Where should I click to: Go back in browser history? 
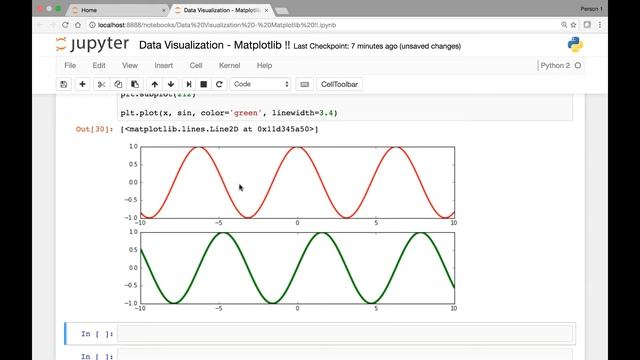click(x=40, y=25)
